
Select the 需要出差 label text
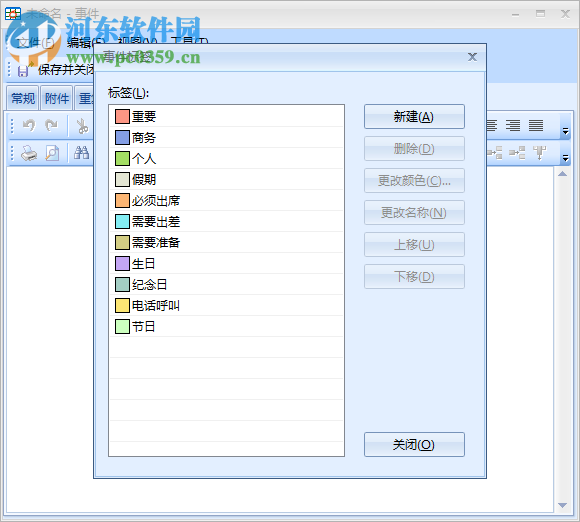(156, 222)
